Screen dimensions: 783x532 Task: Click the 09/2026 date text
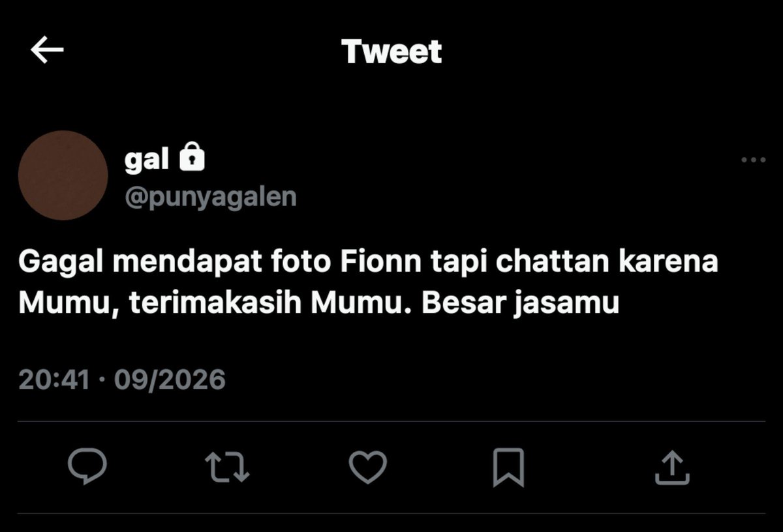(170, 379)
